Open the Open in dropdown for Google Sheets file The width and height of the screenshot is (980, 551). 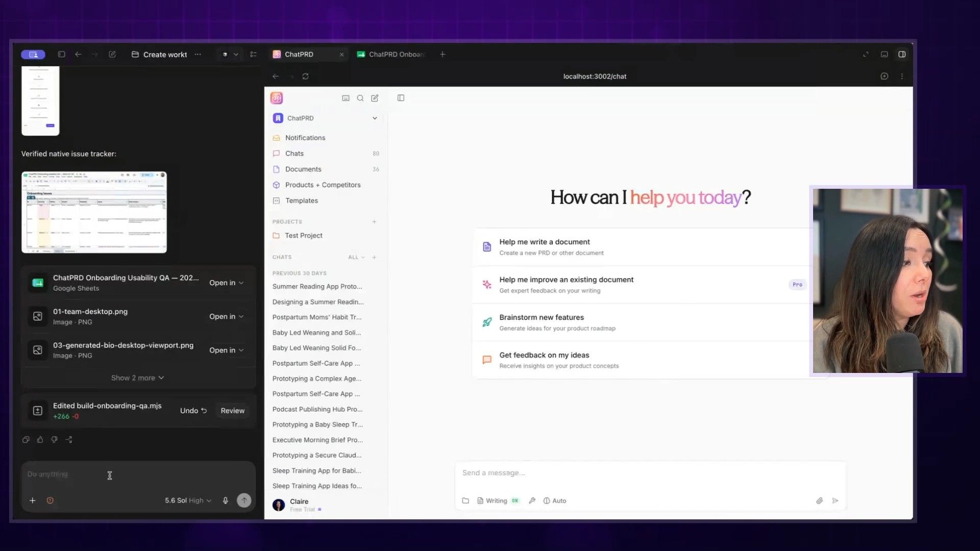click(x=226, y=283)
